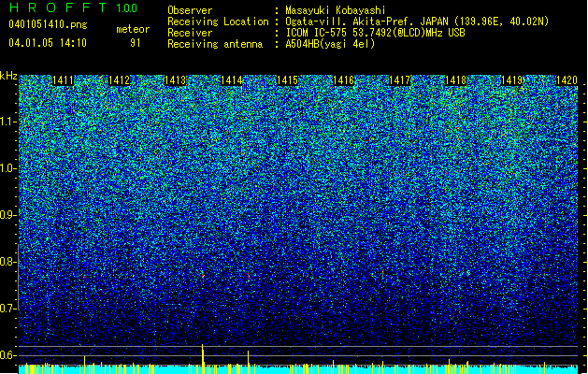Click the 1420 time marker

point(566,80)
